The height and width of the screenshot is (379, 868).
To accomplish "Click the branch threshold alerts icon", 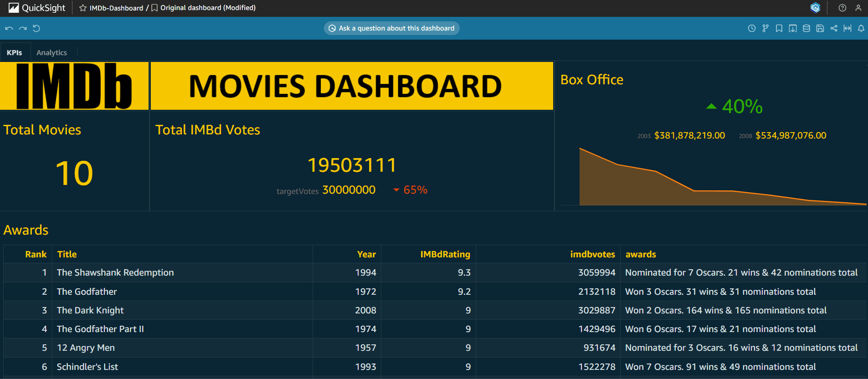I will tap(765, 28).
